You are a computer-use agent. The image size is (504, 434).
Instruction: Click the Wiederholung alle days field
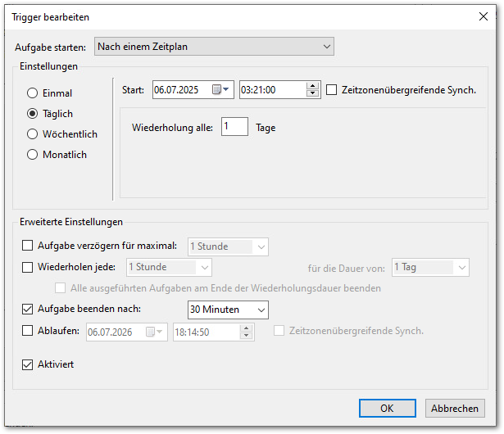(234, 128)
